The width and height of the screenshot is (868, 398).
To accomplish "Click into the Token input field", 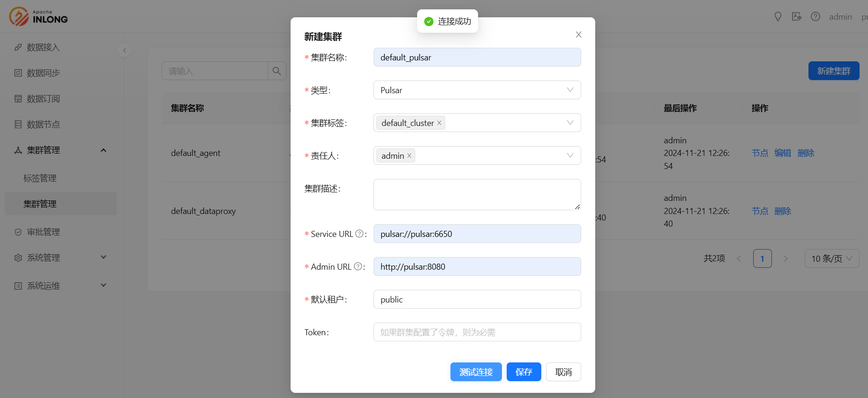I will point(477,332).
